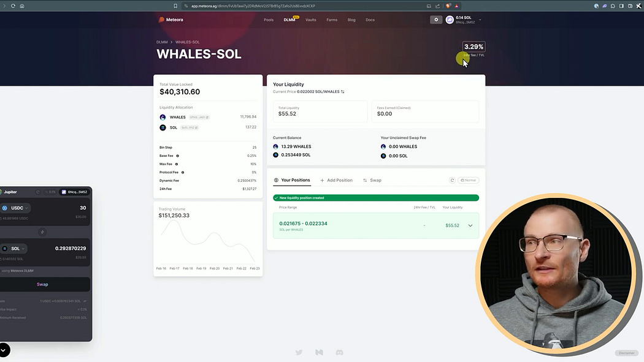The height and width of the screenshot is (362, 644).
Task: Show the Max Fee info tooltip icon
Action: tap(177, 164)
